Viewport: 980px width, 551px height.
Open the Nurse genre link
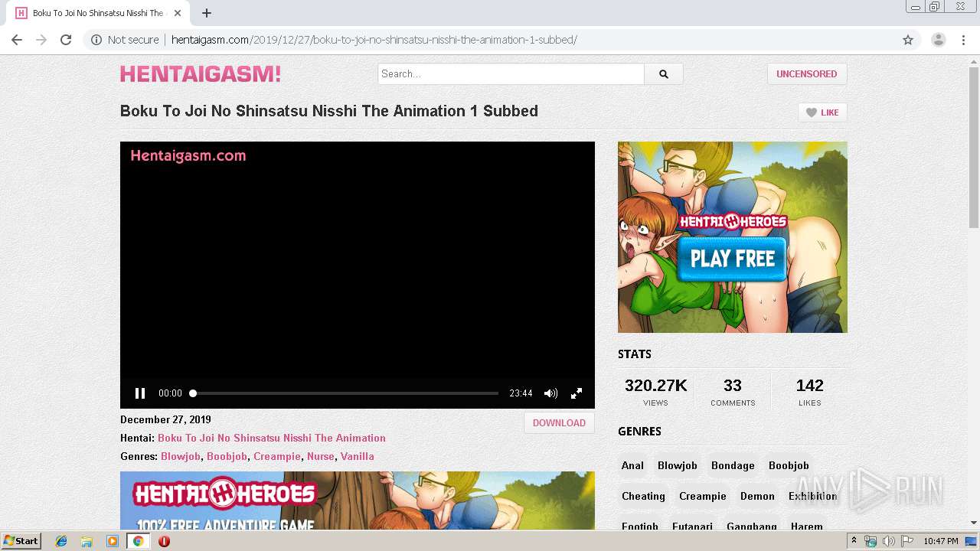point(321,456)
